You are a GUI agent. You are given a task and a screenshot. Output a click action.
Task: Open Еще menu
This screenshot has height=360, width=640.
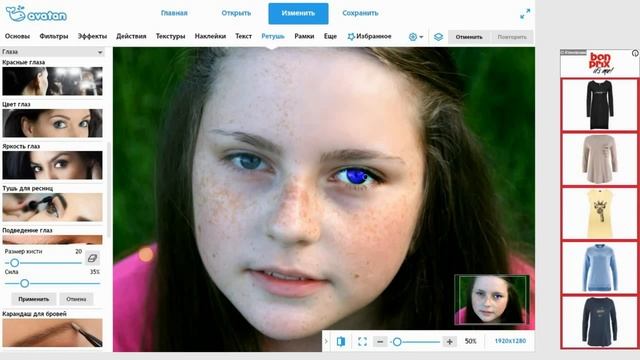point(330,36)
